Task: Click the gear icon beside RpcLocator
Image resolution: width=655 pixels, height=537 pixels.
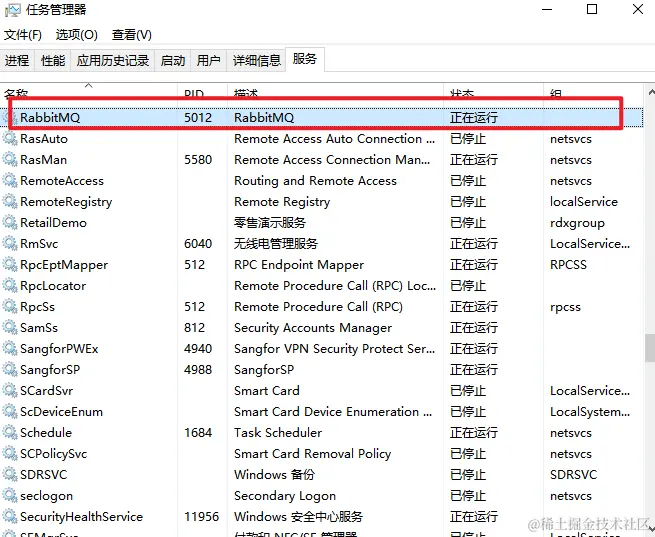Action: pyautogui.click(x=10, y=285)
